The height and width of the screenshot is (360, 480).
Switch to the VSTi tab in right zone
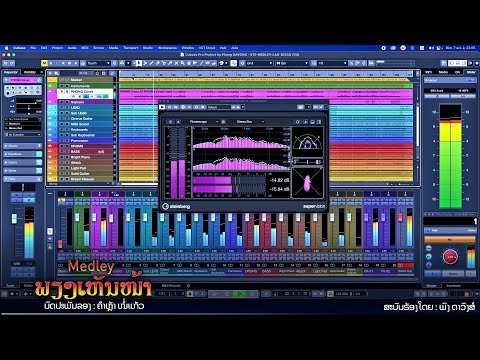(429, 72)
